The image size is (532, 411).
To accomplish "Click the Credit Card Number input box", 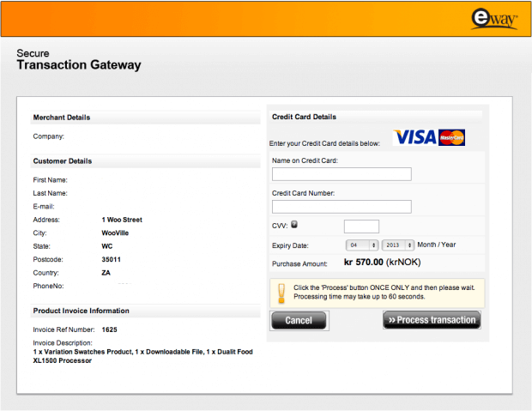I will click(x=342, y=207).
